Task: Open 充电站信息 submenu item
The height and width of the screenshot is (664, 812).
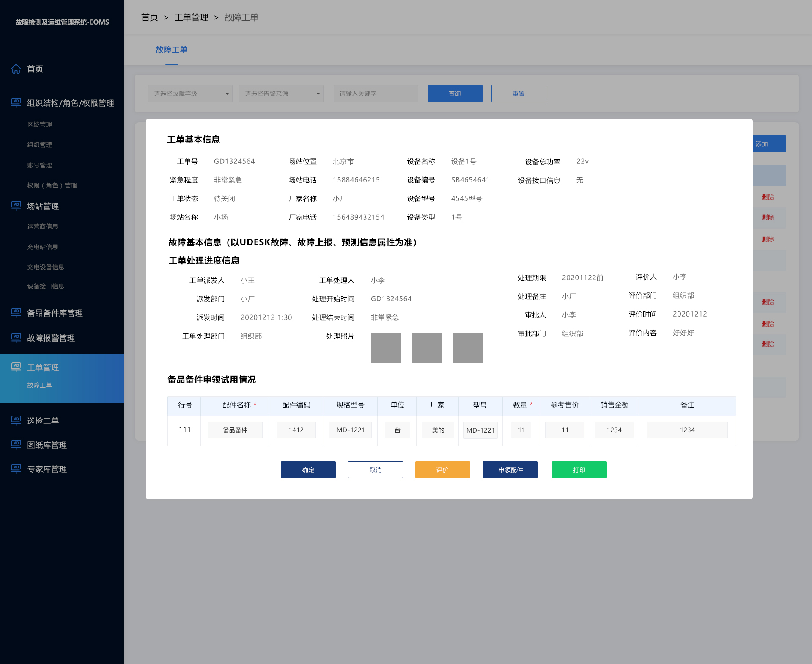Action: pyautogui.click(x=43, y=247)
